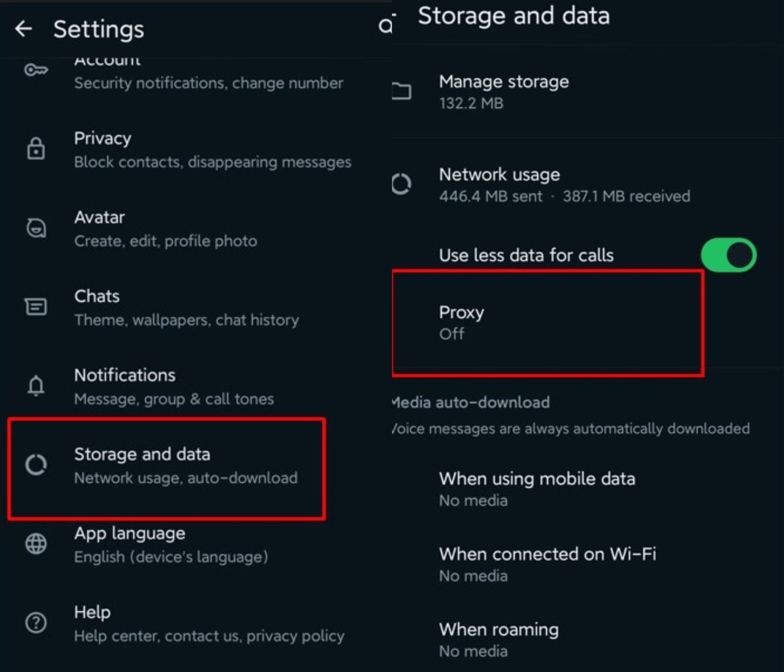
Task: Tap the Chats message icon
Action: coord(36,307)
